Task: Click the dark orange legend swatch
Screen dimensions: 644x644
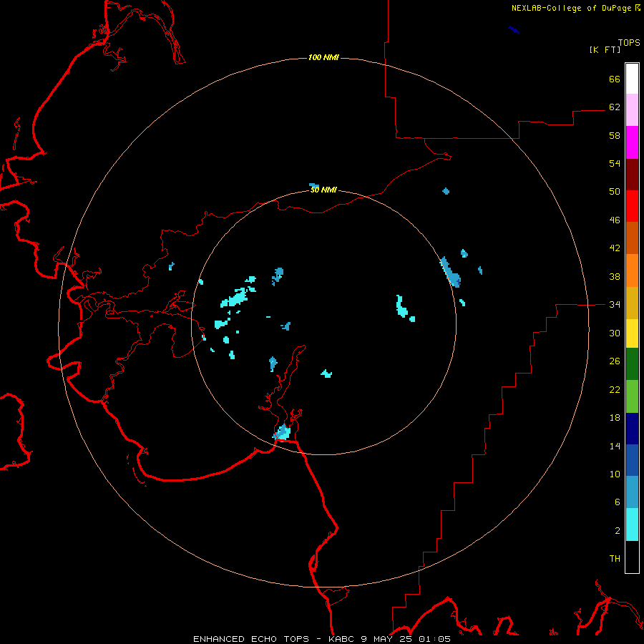Action: pos(632,238)
